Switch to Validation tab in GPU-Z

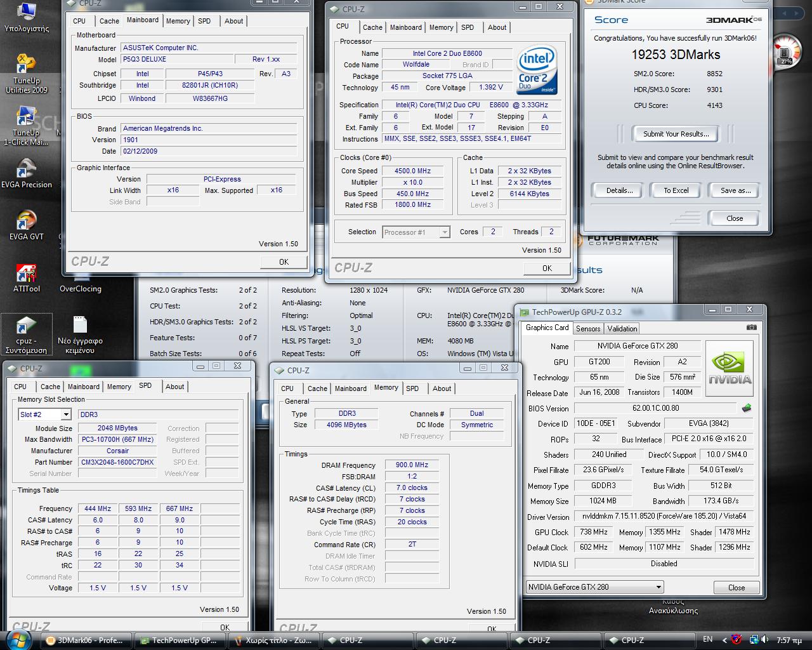(x=622, y=328)
